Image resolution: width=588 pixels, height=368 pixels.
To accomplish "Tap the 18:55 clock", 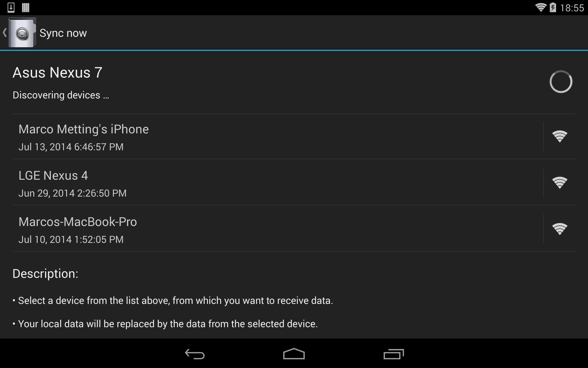I will point(572,8).
